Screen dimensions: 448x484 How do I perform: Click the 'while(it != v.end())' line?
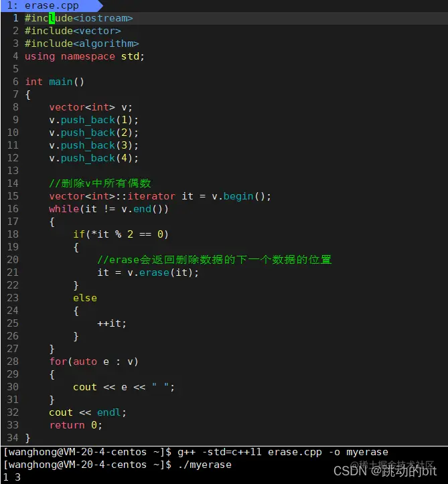108,209
